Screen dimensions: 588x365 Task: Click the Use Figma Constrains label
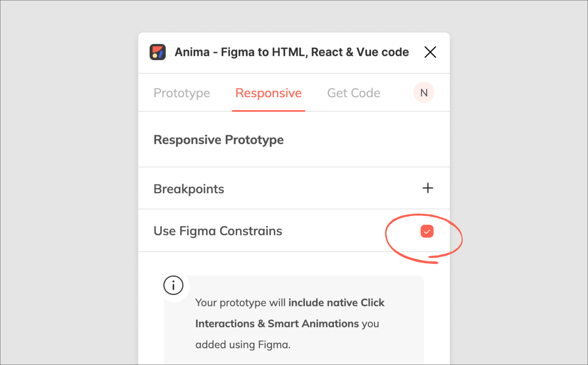[218, 231]
